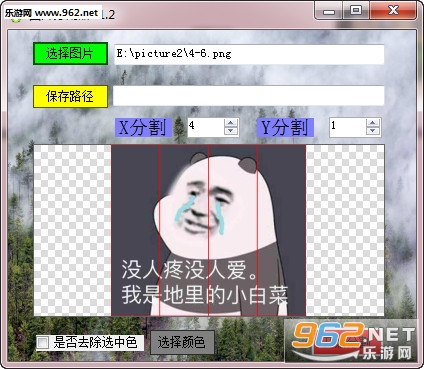Click the green 选择图片 button

pyautogui.click(x=70, y=53)
